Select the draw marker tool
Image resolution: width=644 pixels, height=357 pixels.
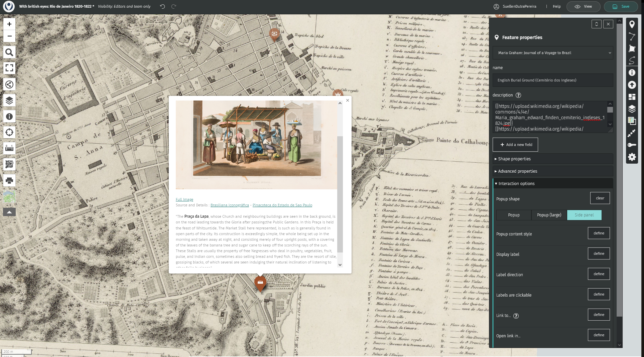[x=632, y=24]
